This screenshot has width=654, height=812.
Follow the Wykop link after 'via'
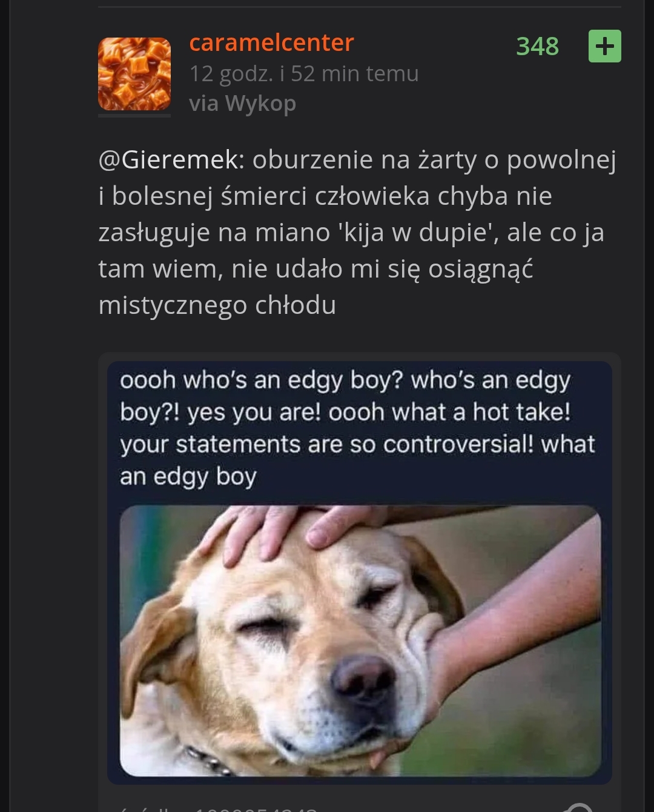pos(260,104)
